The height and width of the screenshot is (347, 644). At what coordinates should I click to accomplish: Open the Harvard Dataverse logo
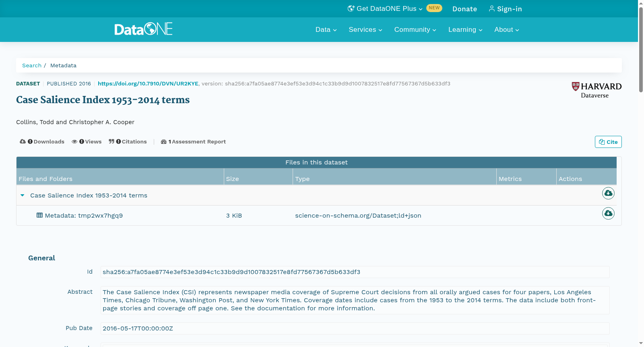[597, 90]
